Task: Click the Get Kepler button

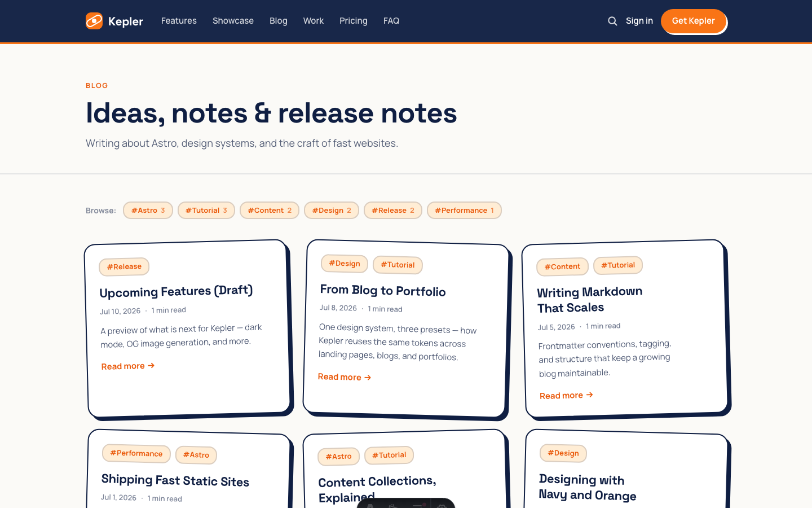Action: coord(694,21)
